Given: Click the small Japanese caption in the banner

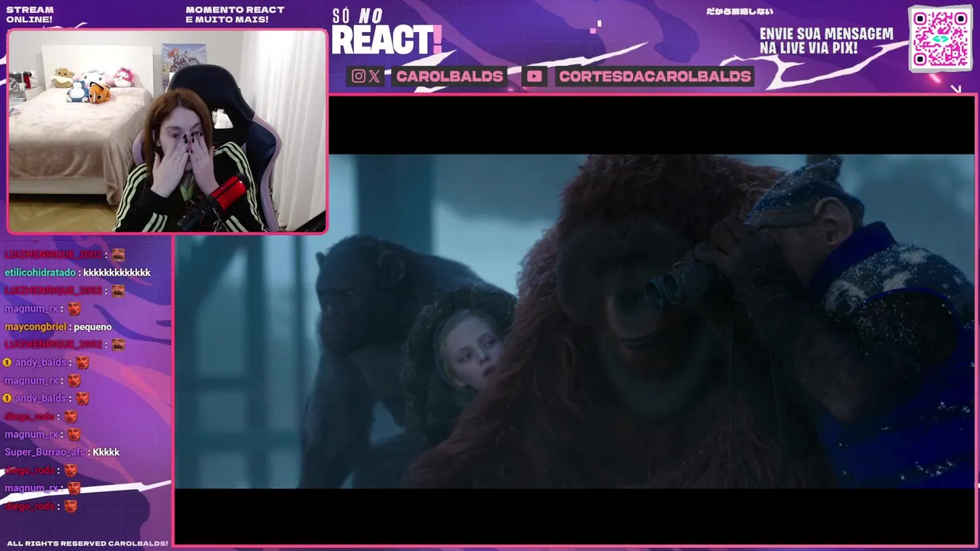Looking at the screenshot, I should pos(739,11).
